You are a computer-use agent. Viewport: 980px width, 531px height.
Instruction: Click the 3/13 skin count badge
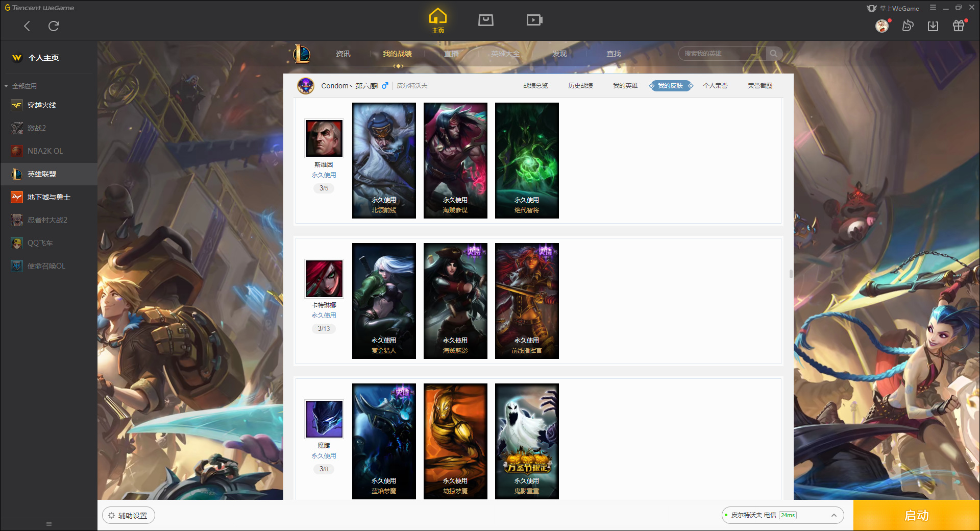(324, 329)
